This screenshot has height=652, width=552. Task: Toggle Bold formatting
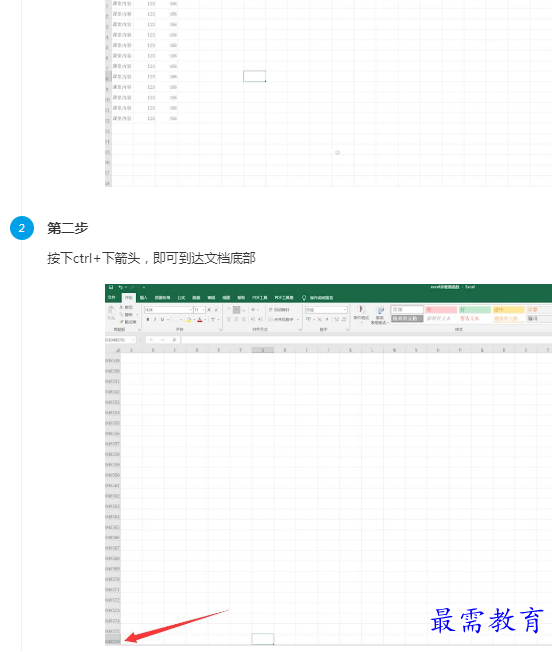(148, 319)
